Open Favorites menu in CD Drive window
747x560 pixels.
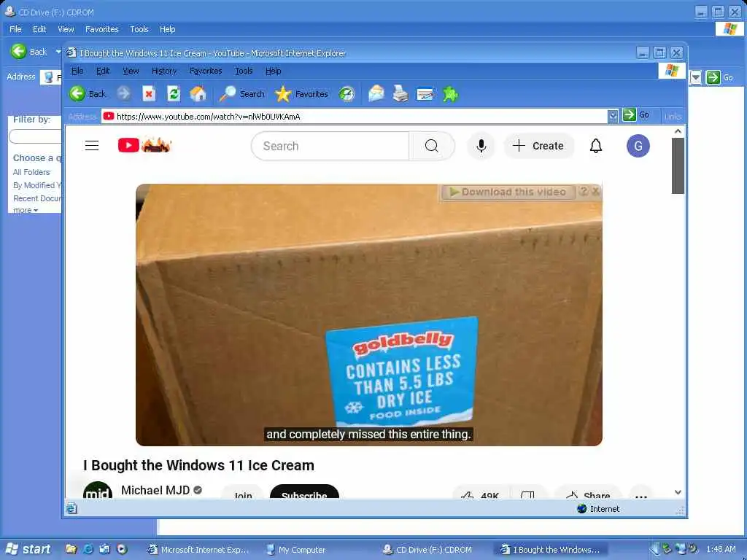click(x=101, y=29)
